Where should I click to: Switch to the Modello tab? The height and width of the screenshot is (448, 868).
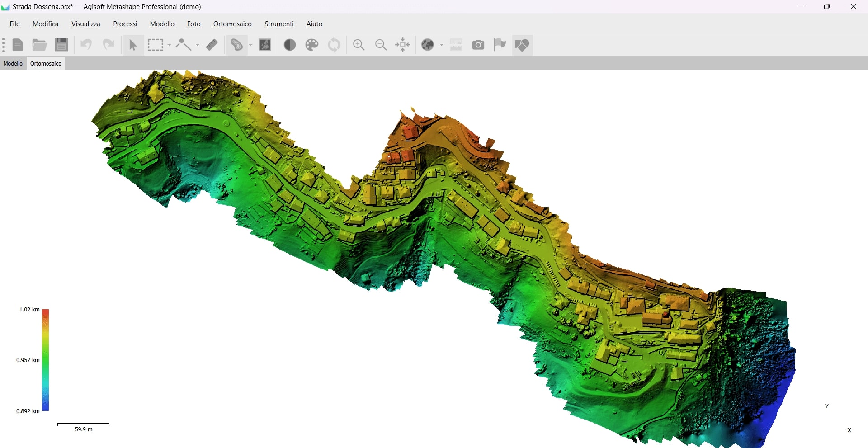(x=13, y=63)
